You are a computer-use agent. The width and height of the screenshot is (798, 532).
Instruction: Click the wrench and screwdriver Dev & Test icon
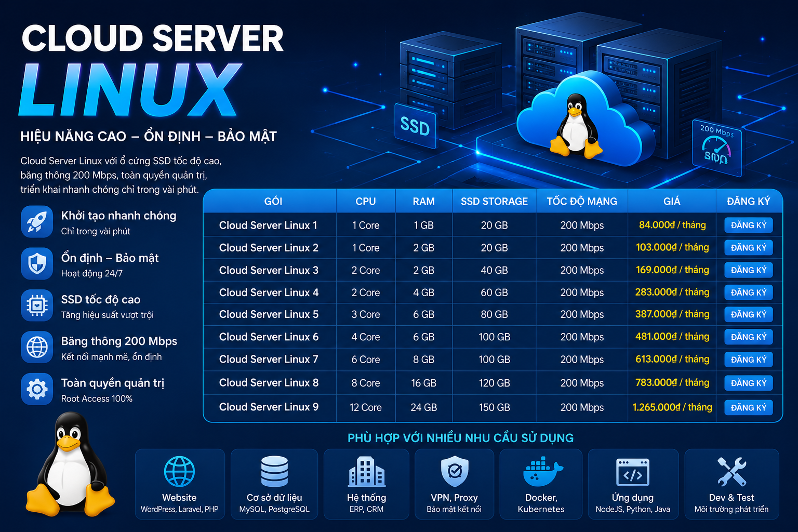[x=731, y=472]
